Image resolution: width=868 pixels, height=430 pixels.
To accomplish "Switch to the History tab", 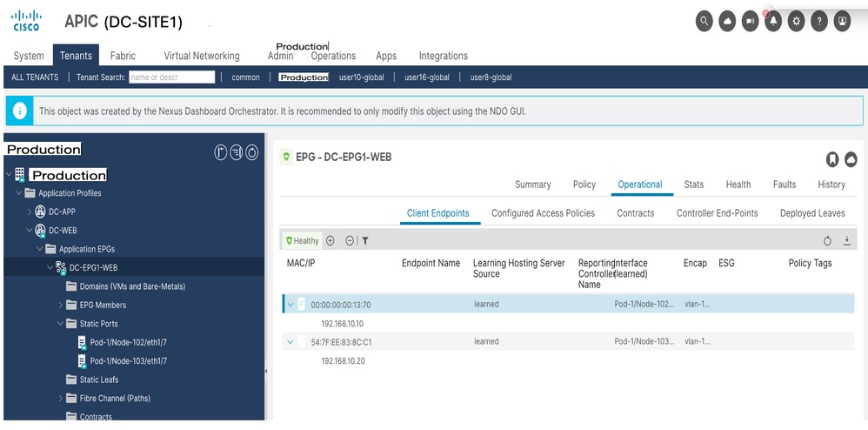I will pyautogui.click(x=831, y=185).
